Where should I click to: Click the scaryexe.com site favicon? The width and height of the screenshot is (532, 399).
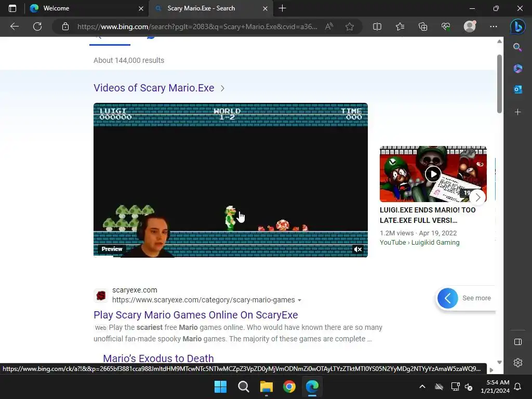[101, 296]
